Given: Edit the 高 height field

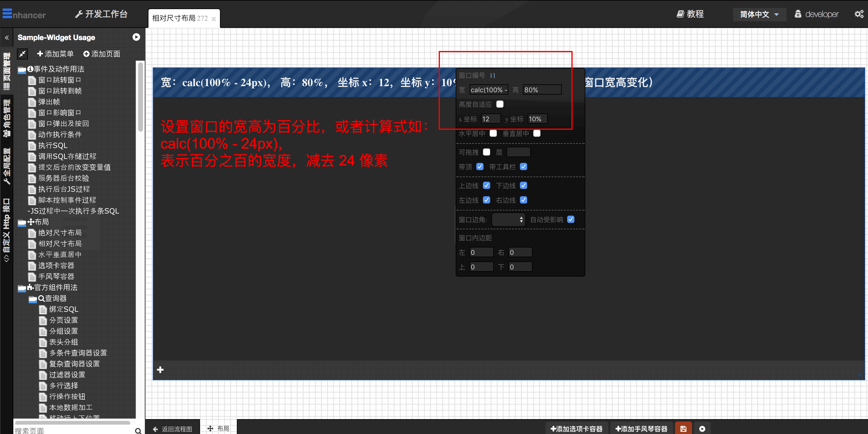Looking at the screenshot, I should [x=542, y=90].
